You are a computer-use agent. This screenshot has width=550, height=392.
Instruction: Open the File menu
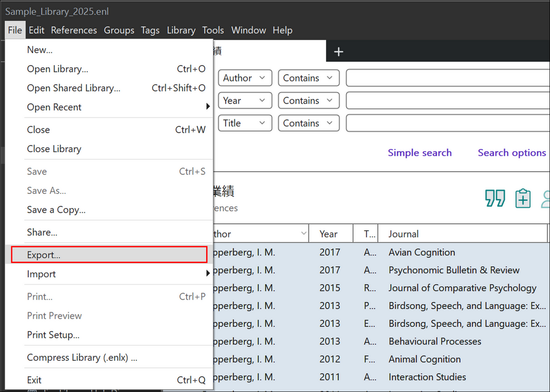coord(15,30)
